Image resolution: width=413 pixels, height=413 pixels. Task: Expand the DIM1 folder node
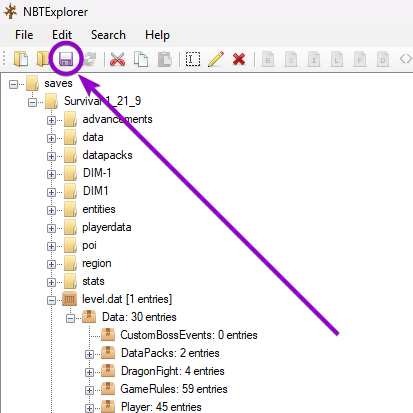click(51, 192)
